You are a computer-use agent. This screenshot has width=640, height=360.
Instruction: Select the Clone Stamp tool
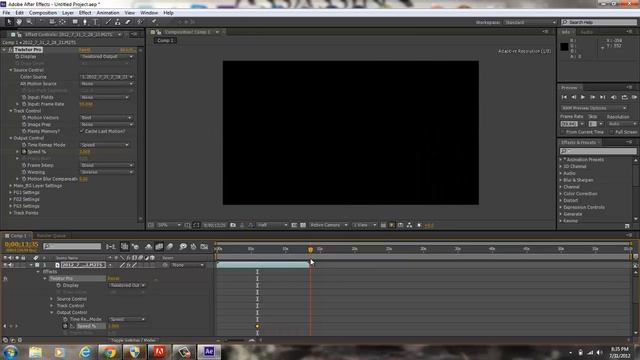pyautogui.click(x=118, y=22)
